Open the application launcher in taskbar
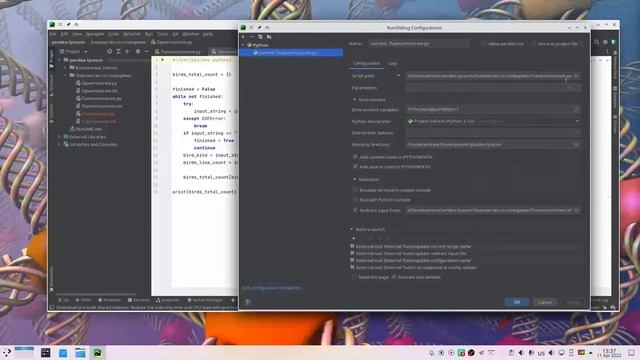This screenshot has width=640, height=360. [7, 353]
